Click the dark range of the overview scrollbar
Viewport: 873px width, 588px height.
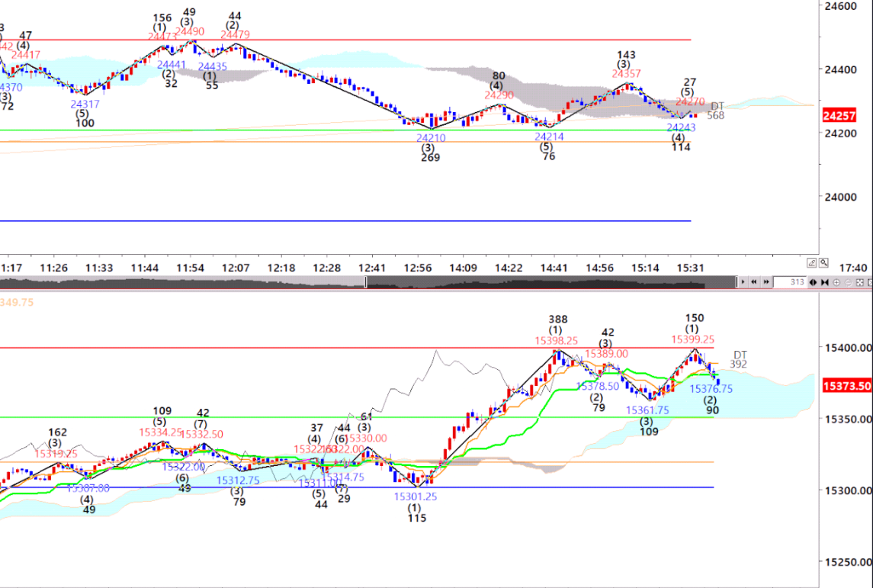[x=534, y=282]
